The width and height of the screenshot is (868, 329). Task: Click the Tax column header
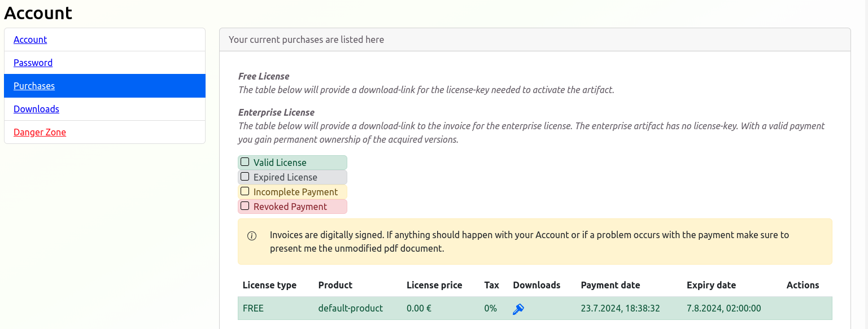pos(491,285)
